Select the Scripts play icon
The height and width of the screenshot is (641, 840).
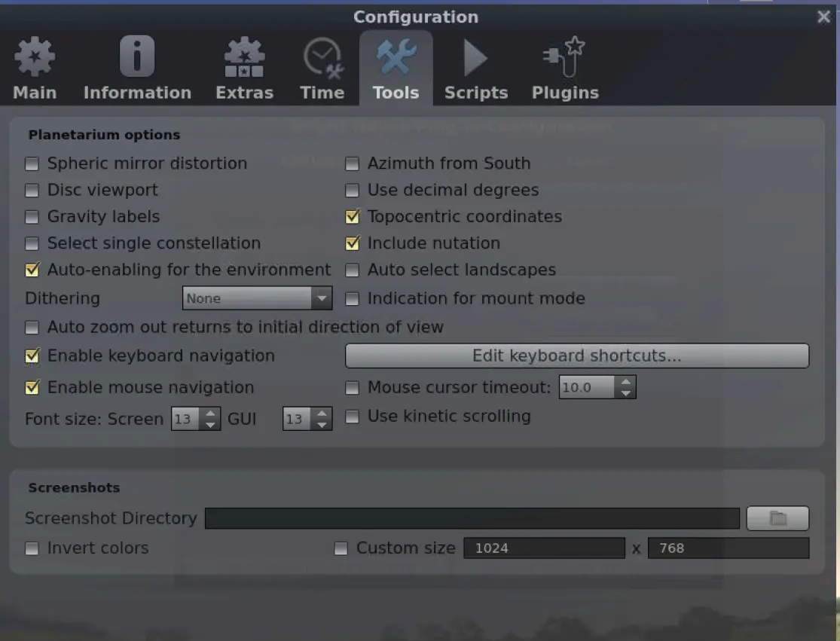pos(475,59)
